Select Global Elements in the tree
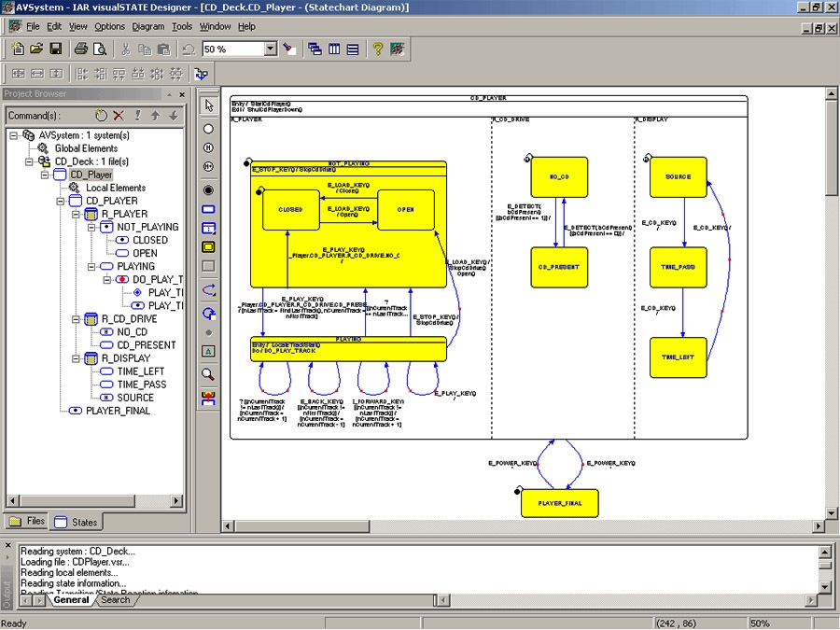This screenshot has height=630, width=840. point(86,148)
